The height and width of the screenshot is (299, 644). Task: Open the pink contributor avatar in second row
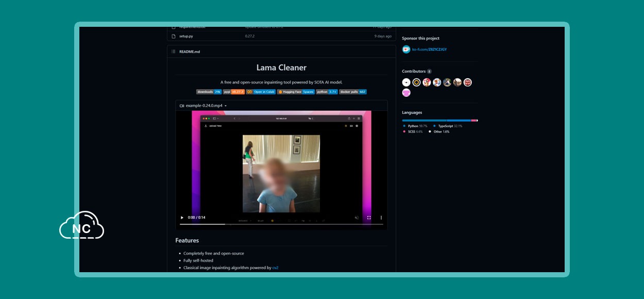tap(406, 93)
